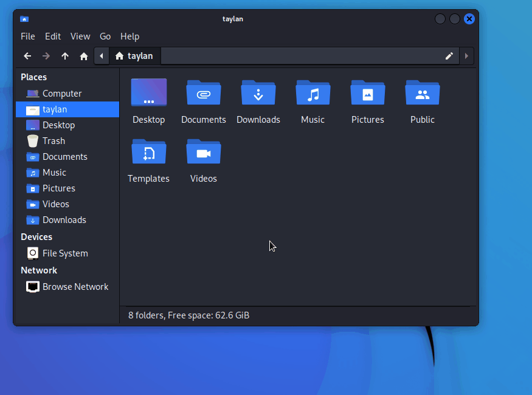Navigate to parent folder with up arrow
The image size is (532, 395).
pyautogui.click(x=65, y=56)
